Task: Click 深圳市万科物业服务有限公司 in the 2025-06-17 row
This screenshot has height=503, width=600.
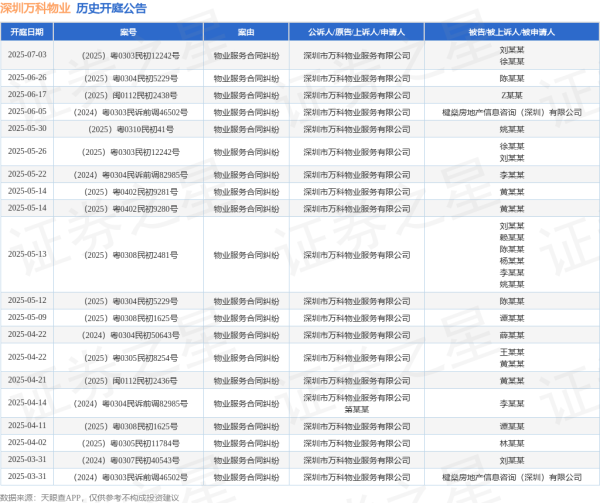Action: (357, 95)
